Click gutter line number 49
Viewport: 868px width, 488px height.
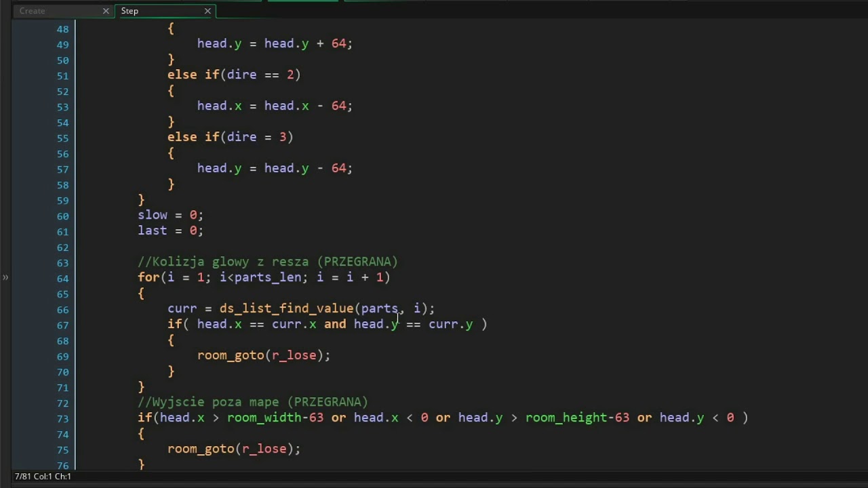tap(62, 45)
